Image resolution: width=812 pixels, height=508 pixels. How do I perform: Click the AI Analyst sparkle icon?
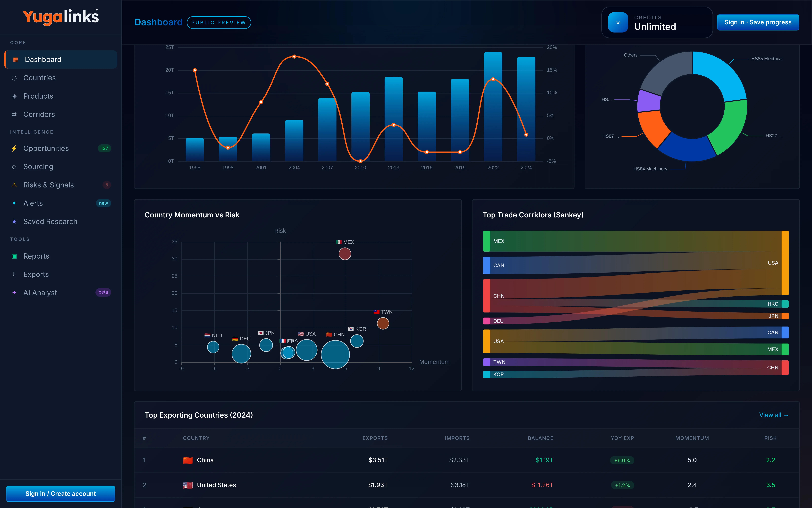14,293
